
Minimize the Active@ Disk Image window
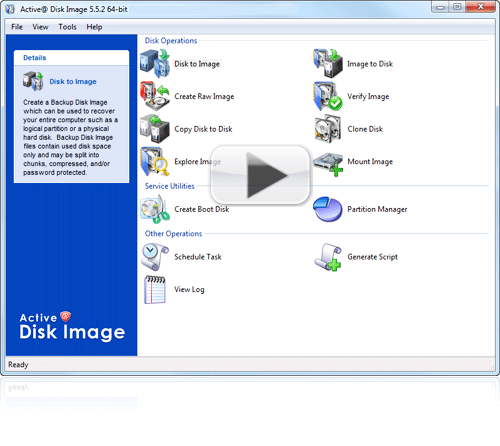click(x=440, y=7)
